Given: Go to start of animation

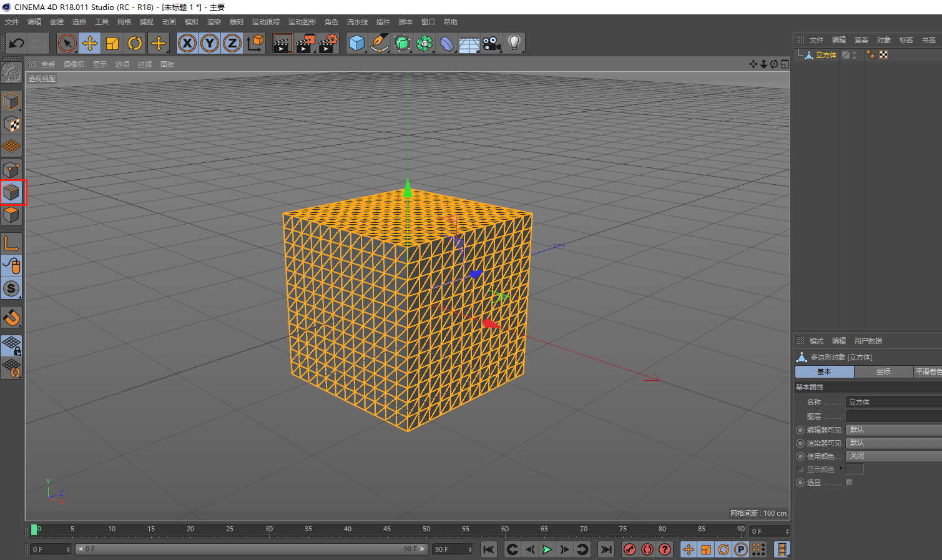Looking at the screenshot, I should [489, 549].
